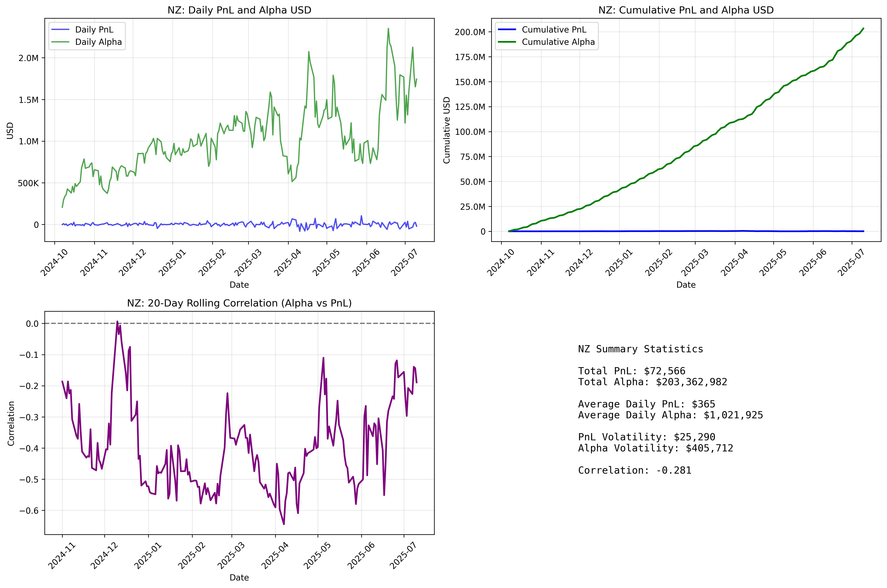Click the Total Alpha value line
The image size is (887, 588).
[x=653, y=382]
